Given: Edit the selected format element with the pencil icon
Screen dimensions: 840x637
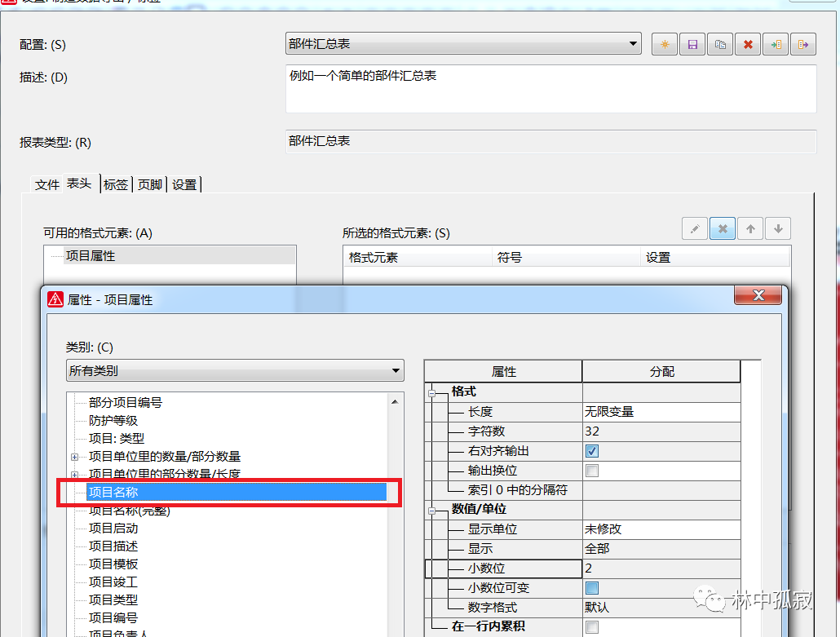Looking at the screenshot, I should (x=694, y=228).
